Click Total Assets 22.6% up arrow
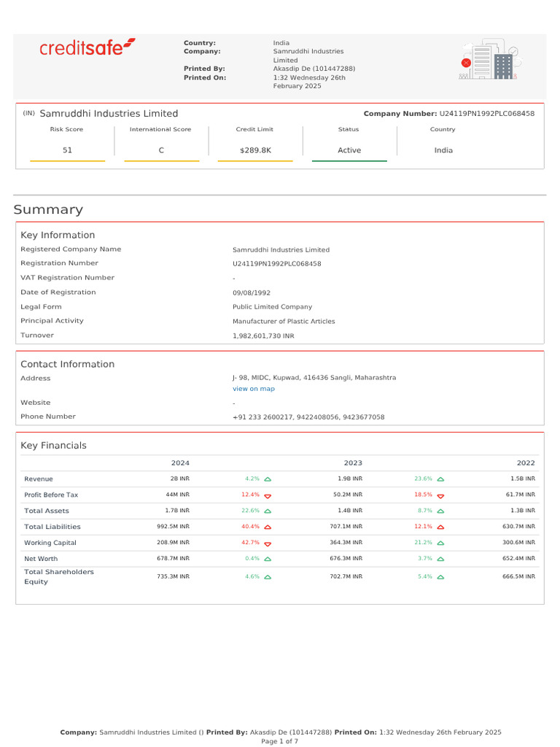 coord(267,511)
